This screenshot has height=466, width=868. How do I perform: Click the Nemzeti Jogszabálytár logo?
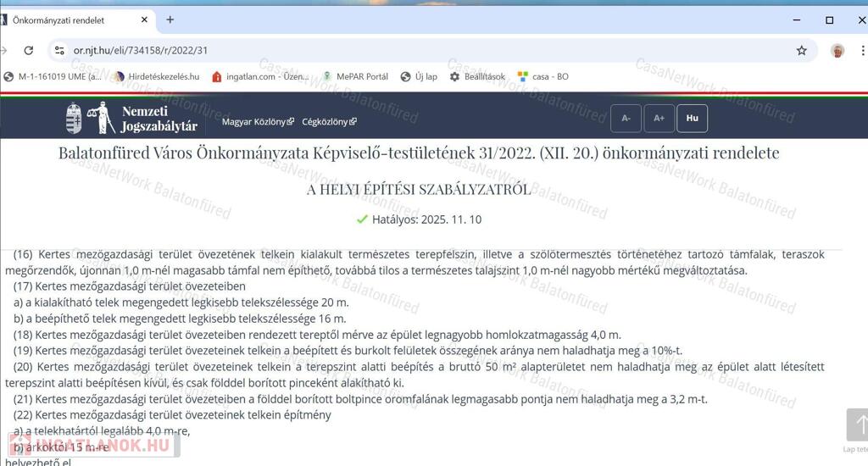pyautogui.click(x=132, y=119)
